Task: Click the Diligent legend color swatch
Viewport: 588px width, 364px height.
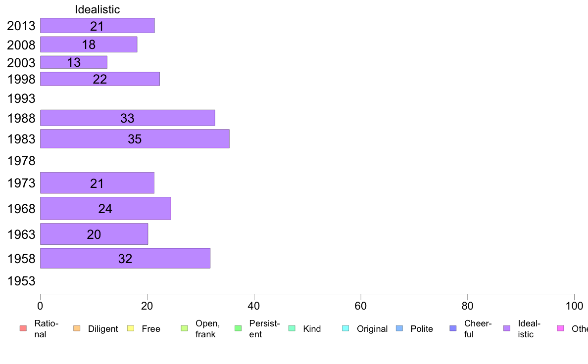Action: coord(77,328)
